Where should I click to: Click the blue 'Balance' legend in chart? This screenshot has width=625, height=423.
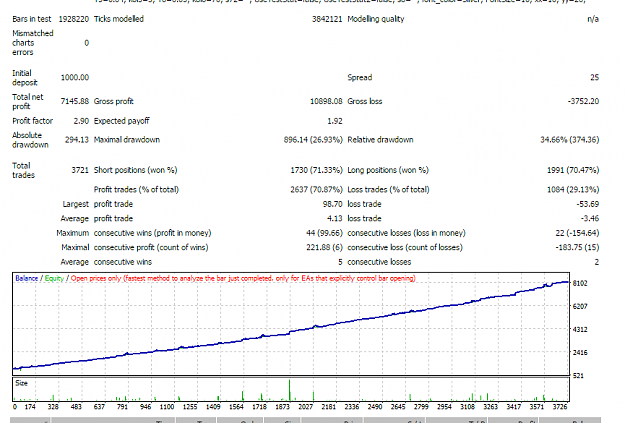click(27, 278)
